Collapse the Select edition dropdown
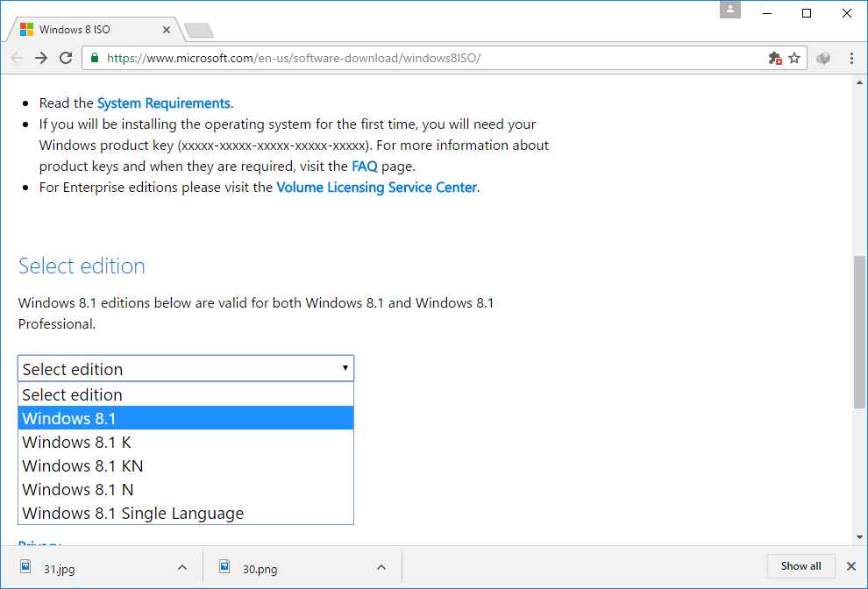This screenshot has width=868, height=589. (186, 369)
